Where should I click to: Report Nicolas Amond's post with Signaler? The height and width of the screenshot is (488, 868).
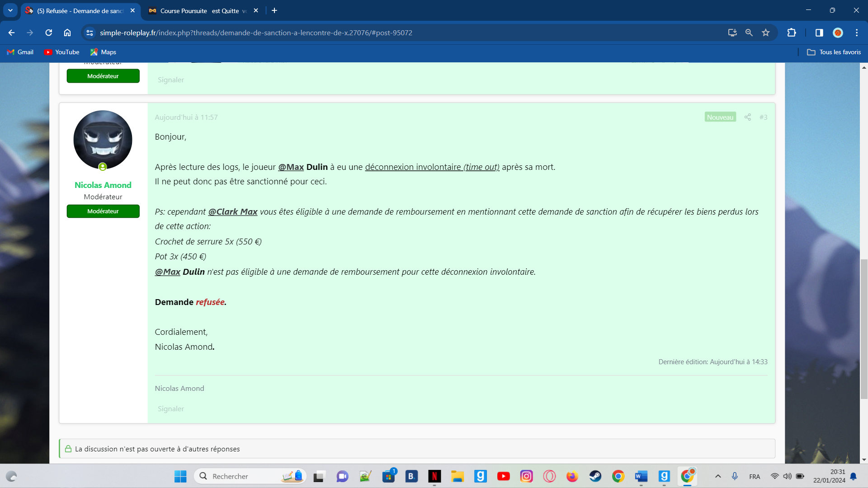171,409
